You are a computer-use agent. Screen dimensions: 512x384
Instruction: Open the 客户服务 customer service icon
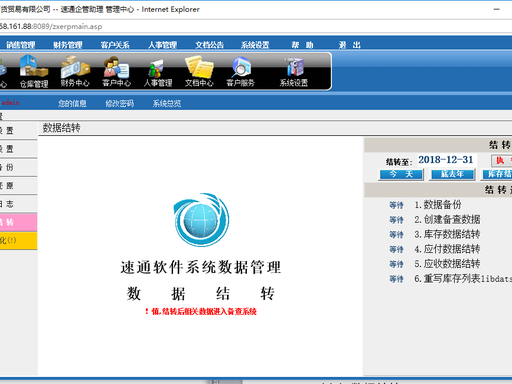(240, 71)
